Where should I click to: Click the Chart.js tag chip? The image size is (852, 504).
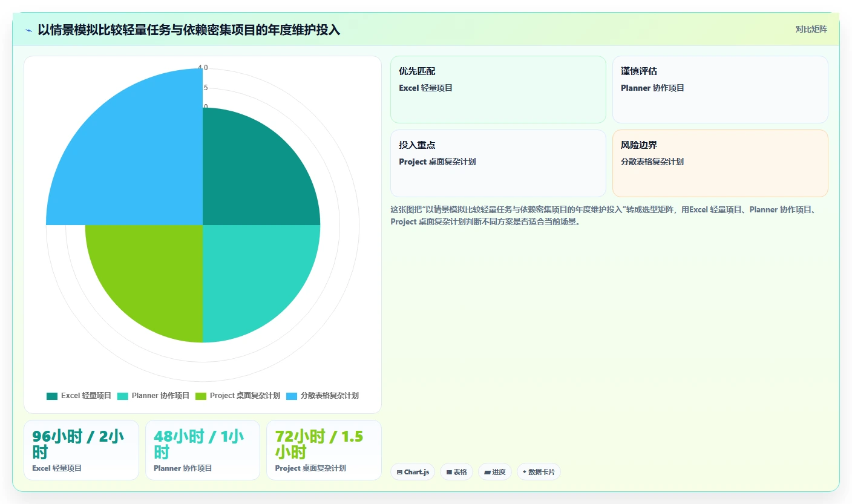pyautogui.click(x=413, y=472)
